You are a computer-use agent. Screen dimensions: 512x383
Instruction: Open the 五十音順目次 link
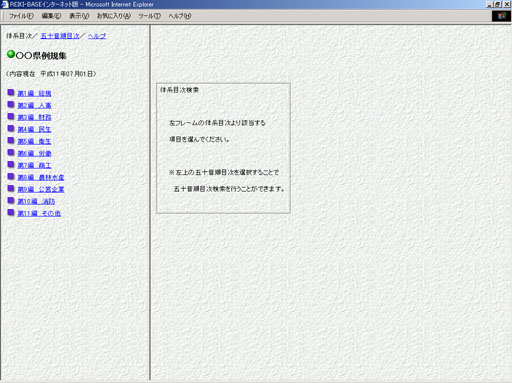click(x=60, y=36)
